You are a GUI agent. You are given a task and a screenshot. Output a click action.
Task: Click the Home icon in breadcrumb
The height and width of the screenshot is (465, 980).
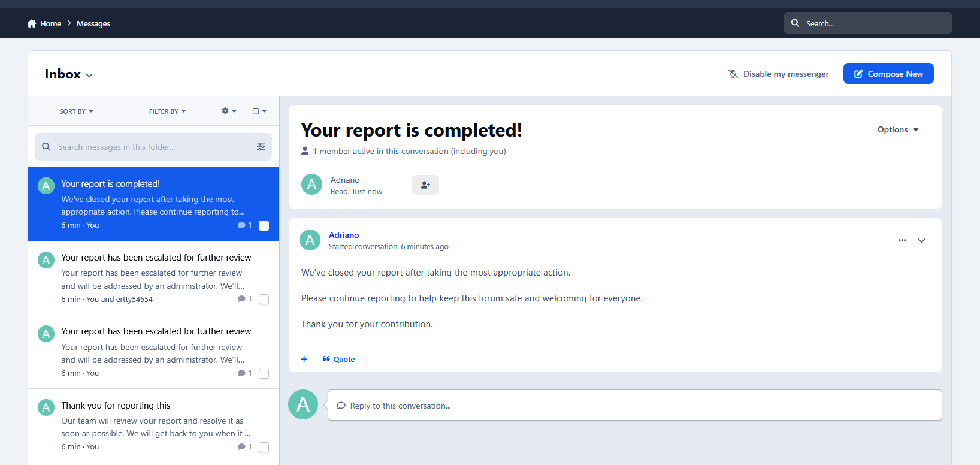(x=32, y=23)
